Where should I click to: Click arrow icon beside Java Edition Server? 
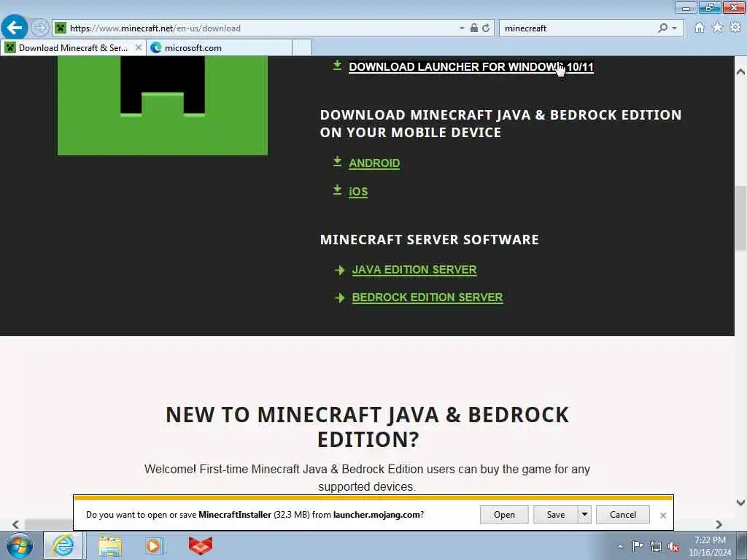click(340, 271)
